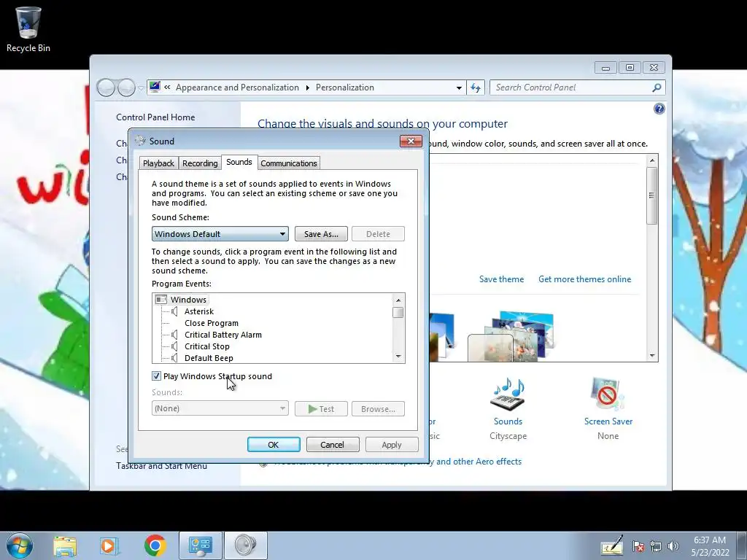The height and width of the screenshot is (560, 747).
Task: Open the Recycle Bin desktop icon
Action: [x=28, y=28]
